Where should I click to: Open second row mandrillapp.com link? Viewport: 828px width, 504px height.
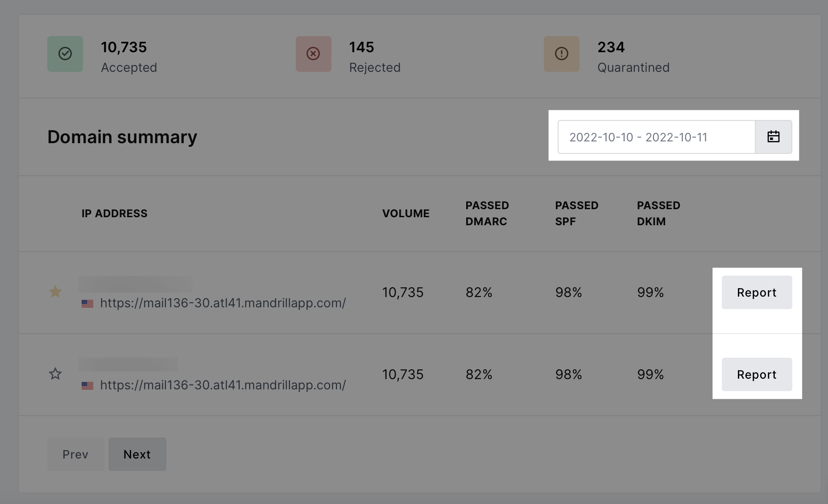point(223,385)
